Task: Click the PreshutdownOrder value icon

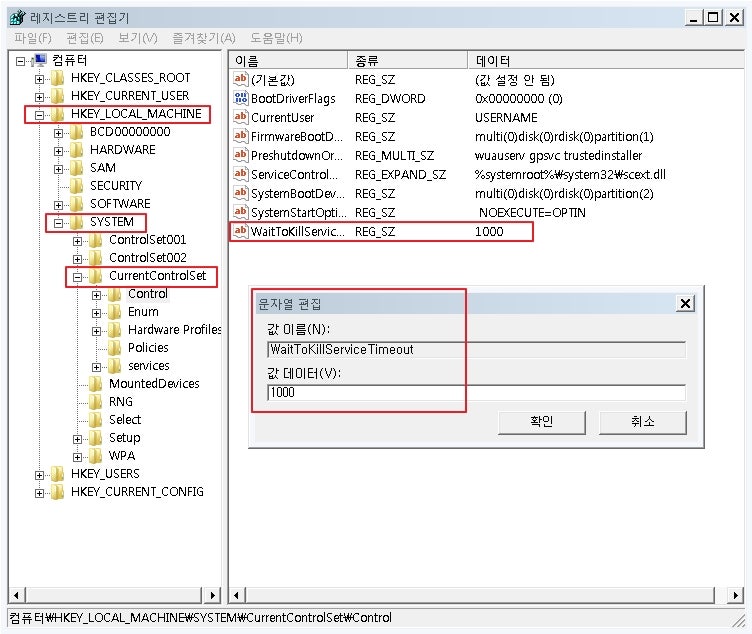Action: pyautogui.click(x=240, y=154)
